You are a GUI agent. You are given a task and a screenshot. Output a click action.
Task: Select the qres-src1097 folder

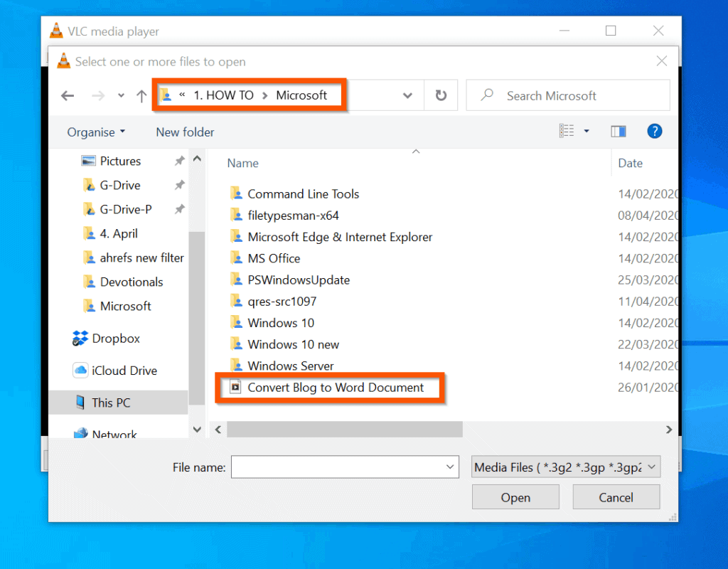282,302
